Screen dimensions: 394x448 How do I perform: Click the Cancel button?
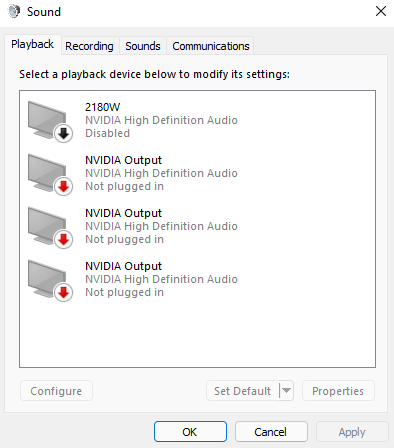[271, 432]
